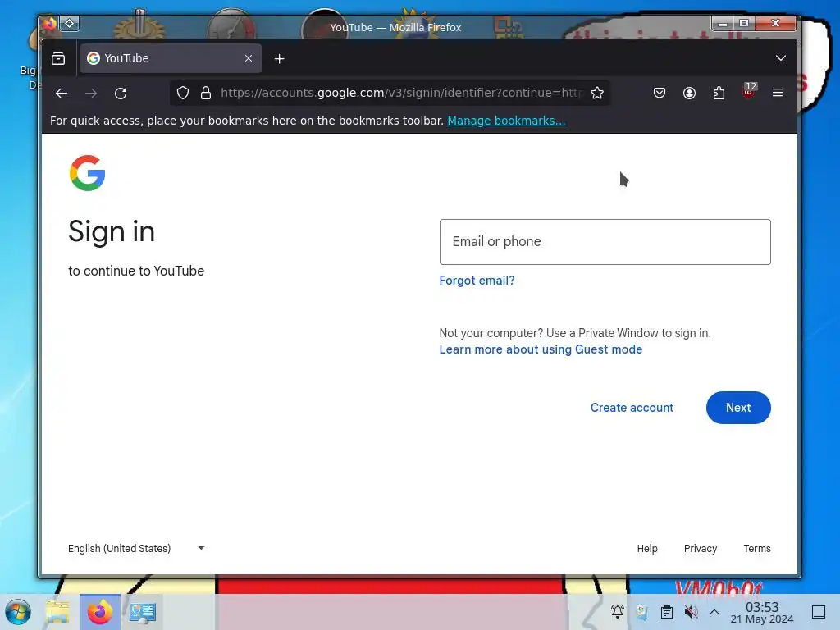Open the Firefox hamburger application menu

coord(778,94)
